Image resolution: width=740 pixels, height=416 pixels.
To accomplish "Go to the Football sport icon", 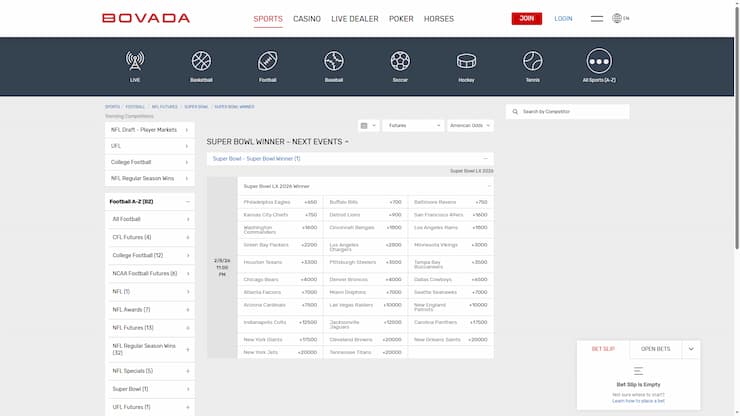I will [x=267, y=62].
